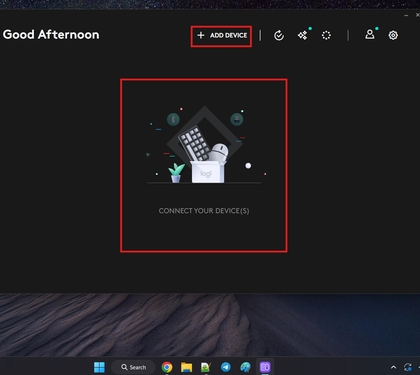
Task: Open the Notepad++ taskbar icon
Action: (206, 367)
